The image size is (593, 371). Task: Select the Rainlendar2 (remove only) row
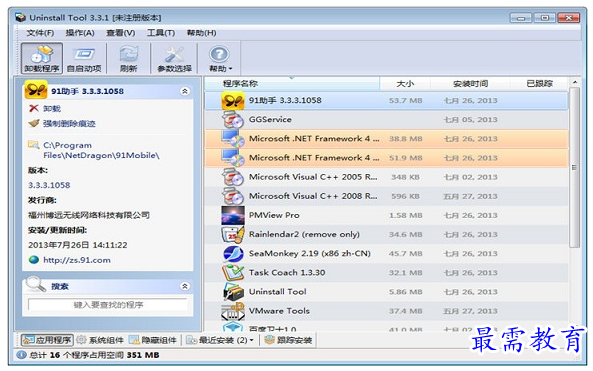pos(386,234)
